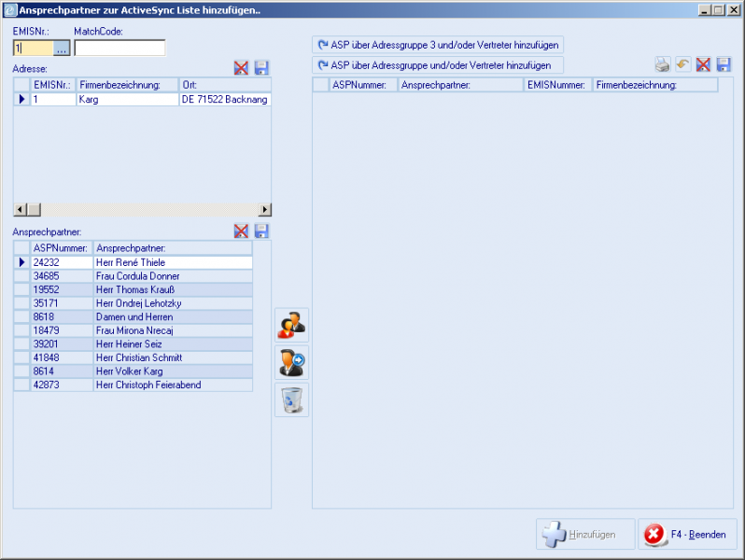
Task: Focus the EMISNr input field
Action: coord(34,48)
